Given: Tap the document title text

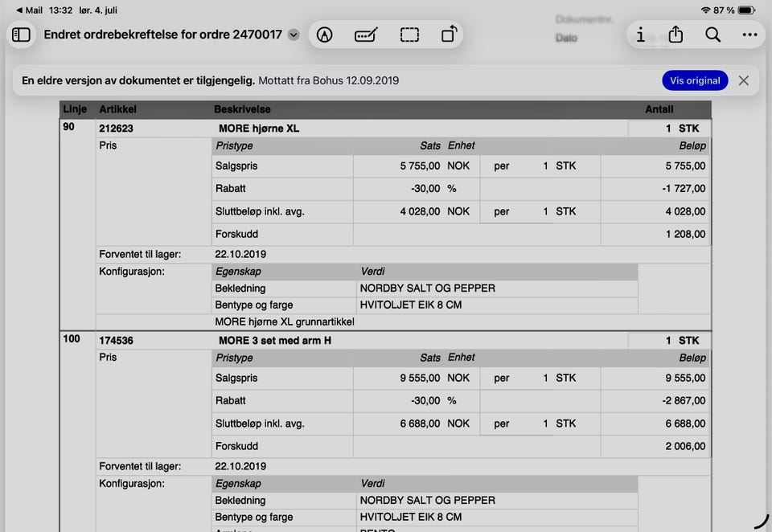Looking at the screenshot, I should coord(163,35).
